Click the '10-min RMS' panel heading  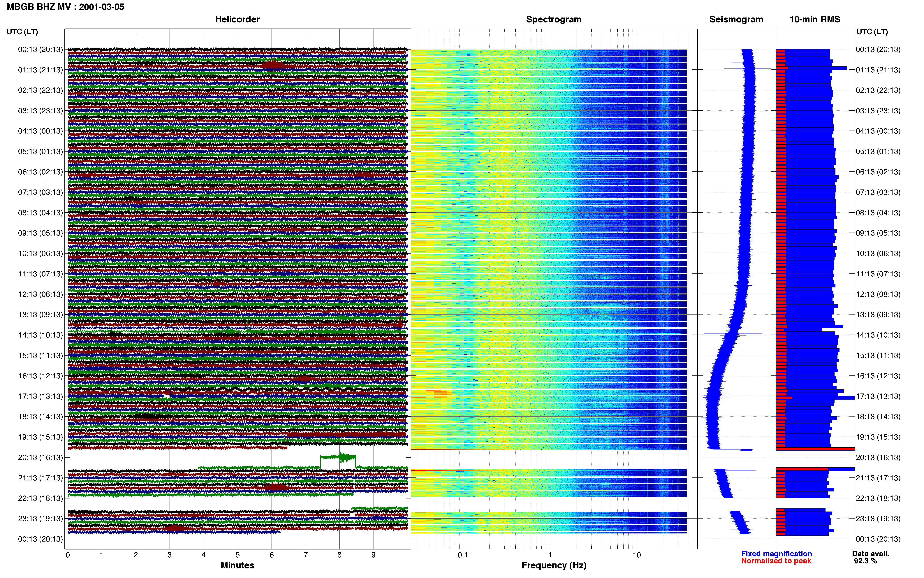point(815,19)
